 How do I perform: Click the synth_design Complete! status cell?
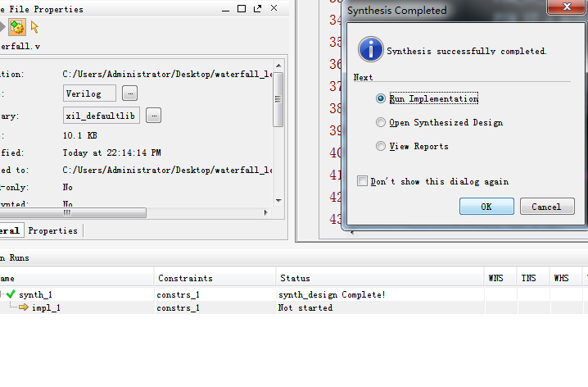332,294
